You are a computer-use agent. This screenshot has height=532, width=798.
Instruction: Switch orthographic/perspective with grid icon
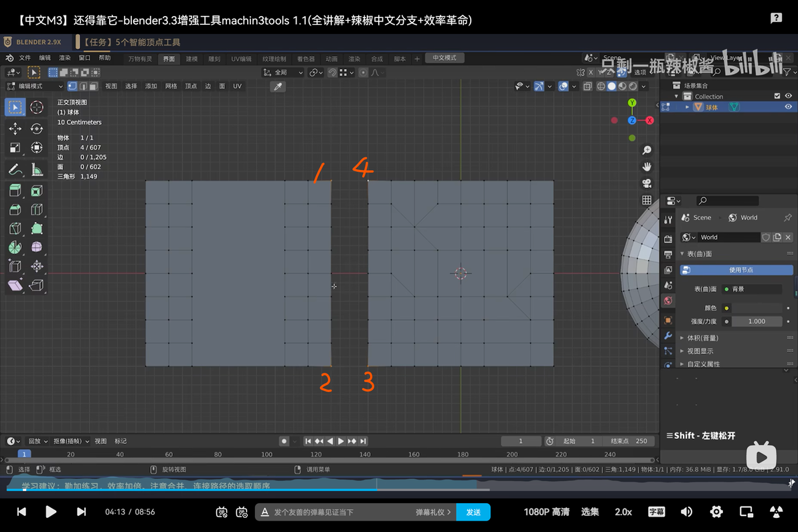(647, 200)
